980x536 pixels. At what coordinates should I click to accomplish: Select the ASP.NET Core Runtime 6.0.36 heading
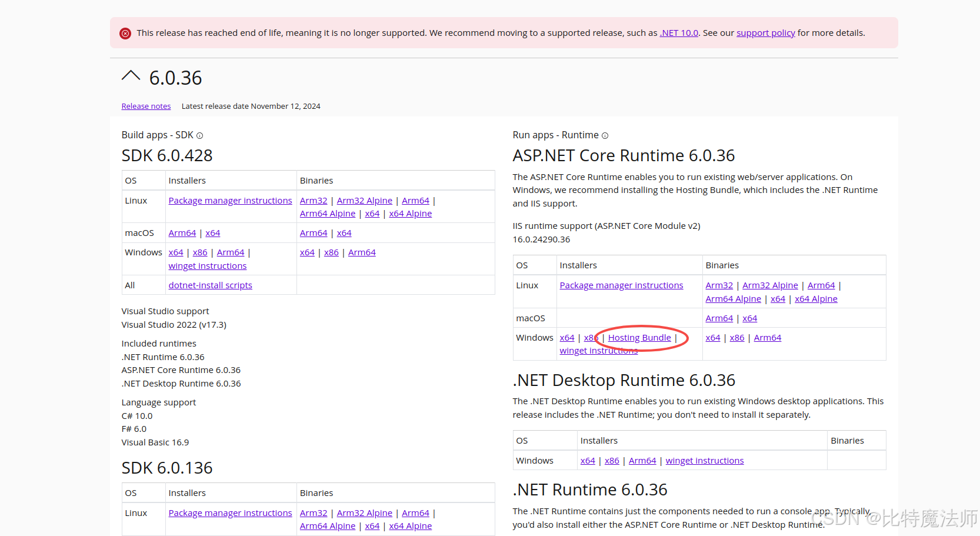(x=624, y=155)
